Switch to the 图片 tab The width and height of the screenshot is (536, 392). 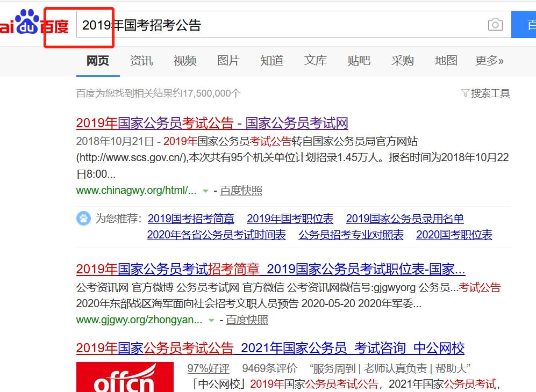[x=228, y=61]
